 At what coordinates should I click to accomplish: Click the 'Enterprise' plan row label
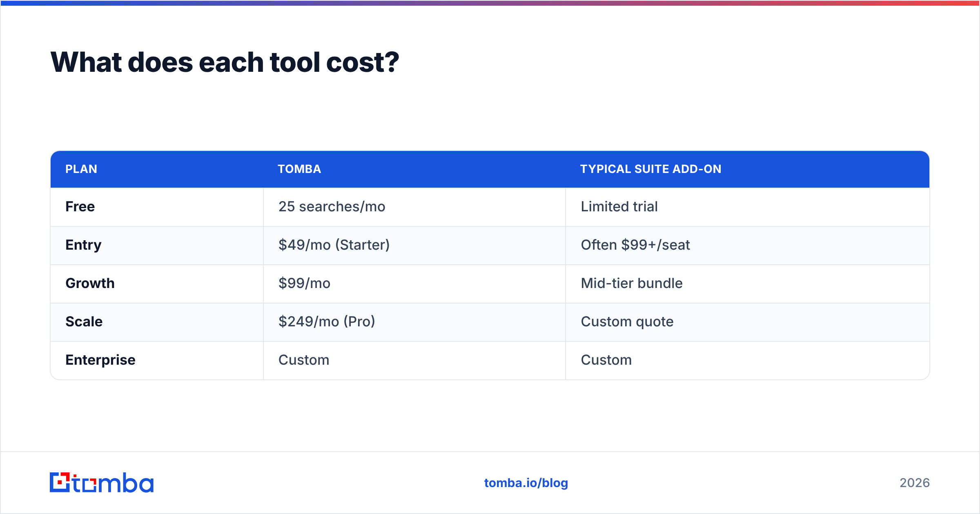pyautogui.click(x=100, y=360)
